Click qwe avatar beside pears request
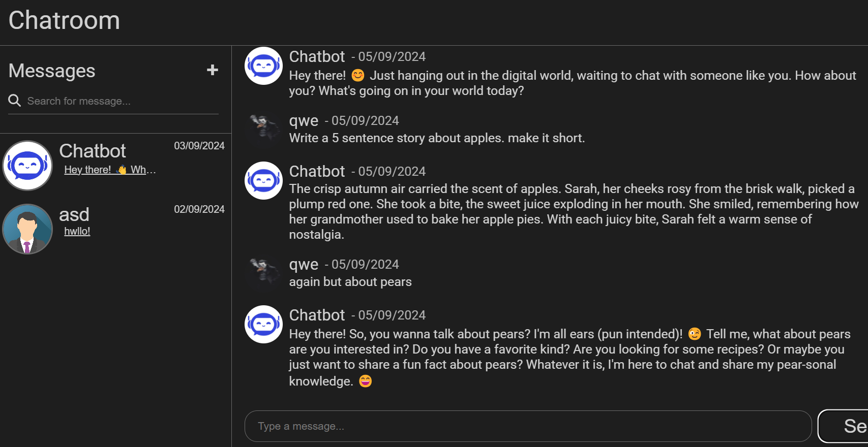The width and height of the screenshot is (868, 447). point(263,273)
